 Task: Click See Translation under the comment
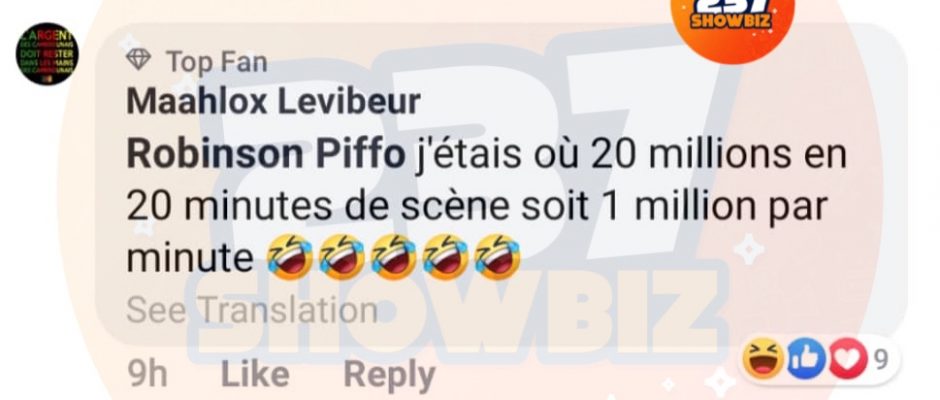[x=252, y=310]
